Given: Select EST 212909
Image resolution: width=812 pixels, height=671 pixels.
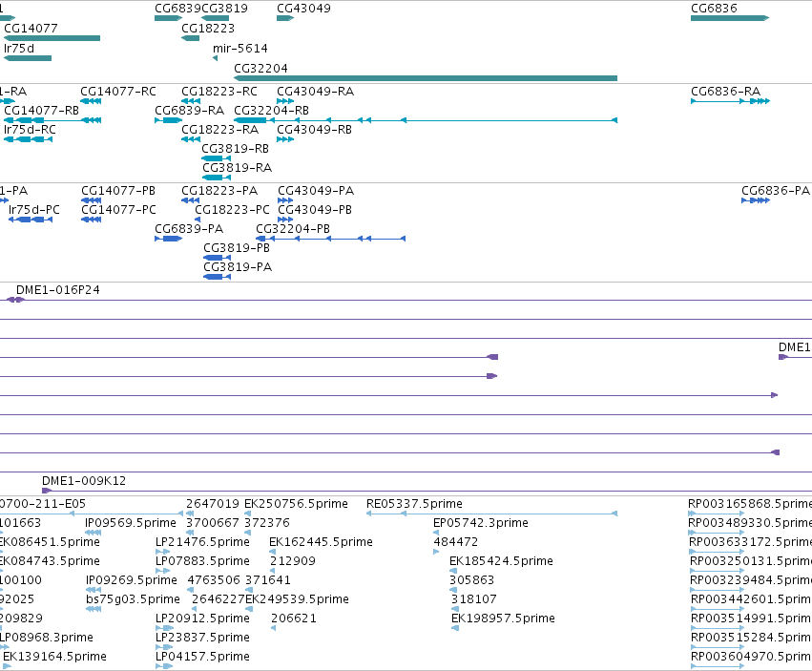Looking at the screenshot, I should [273, 571].
